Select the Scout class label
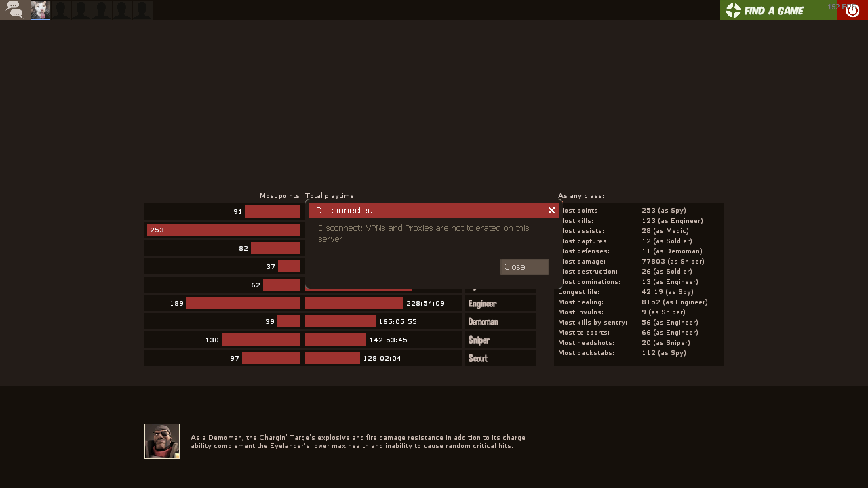This screenshot has width=868, height=488. point(477,359)
